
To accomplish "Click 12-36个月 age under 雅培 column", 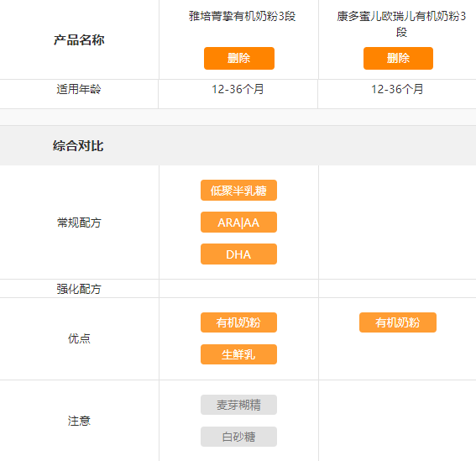I will tap(238, 89).
